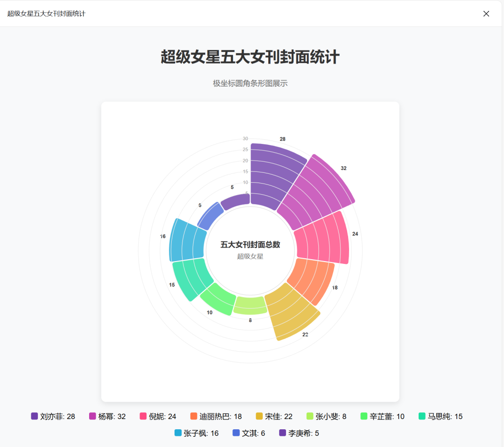Close the window with the X button
This screenshot has width=504, height=447.
pos(486,14)
